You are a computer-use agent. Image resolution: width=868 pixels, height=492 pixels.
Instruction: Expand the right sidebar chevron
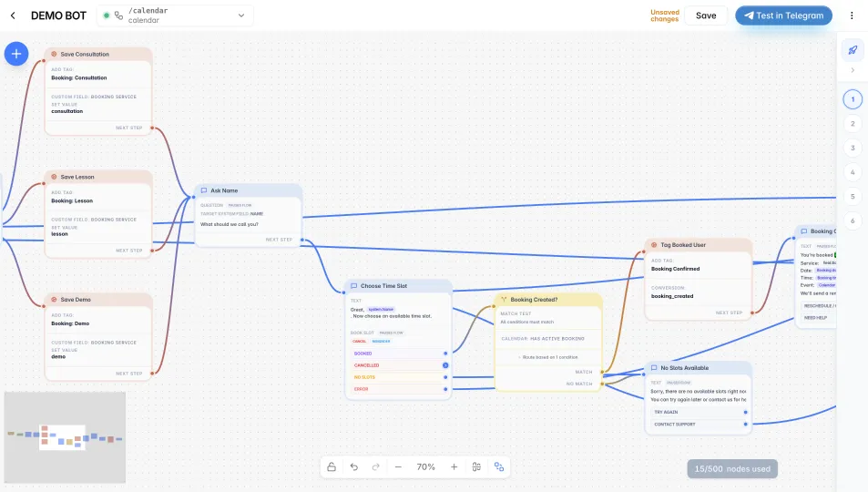click(x=853, y=70)
